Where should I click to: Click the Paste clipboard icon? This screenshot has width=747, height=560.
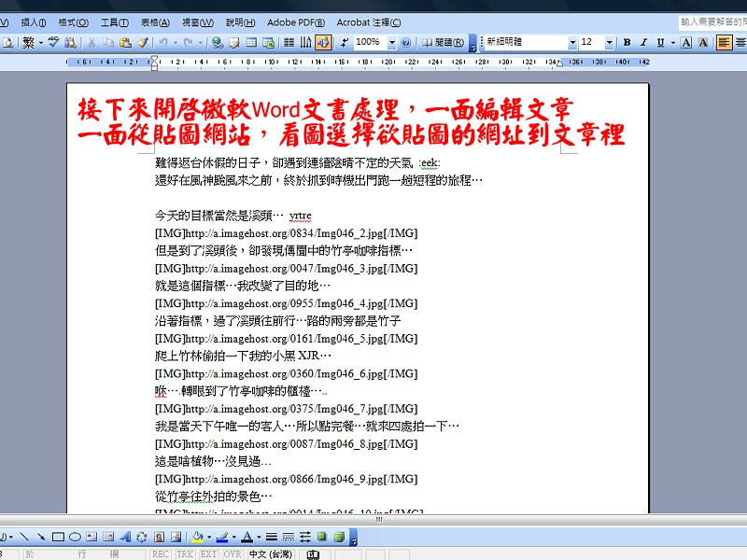click(x=125, y=43)
